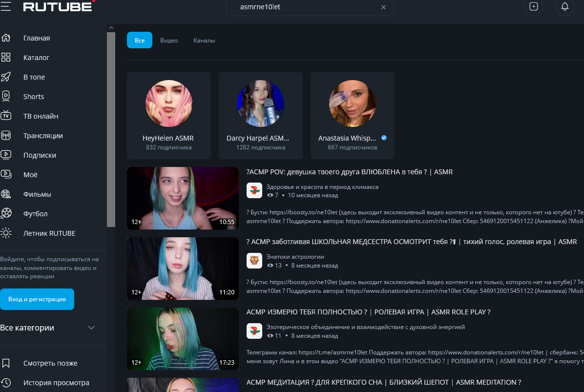Open Летник RUTUBE label
The height and width of the screenshot is (392, 584).
point(49,233)
